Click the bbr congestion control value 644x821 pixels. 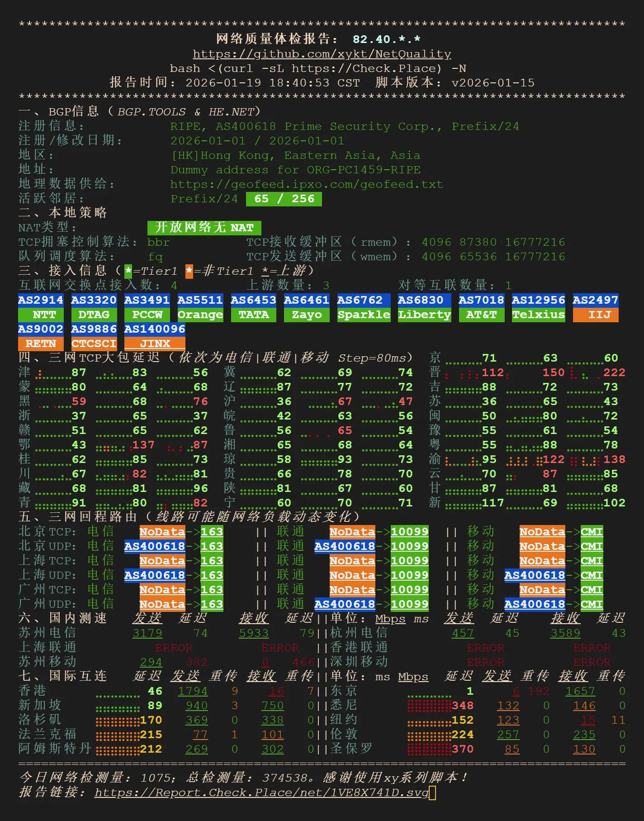[158, 242]
